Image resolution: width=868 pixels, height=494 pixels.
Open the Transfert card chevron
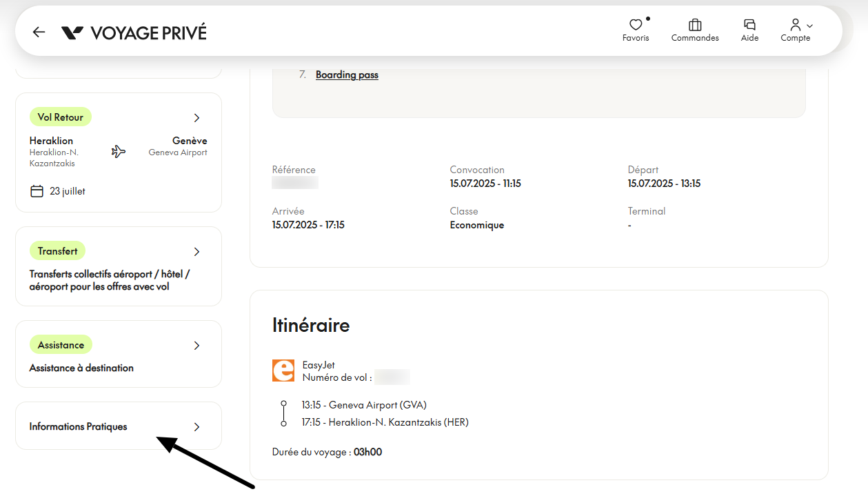tap(196, 251)
